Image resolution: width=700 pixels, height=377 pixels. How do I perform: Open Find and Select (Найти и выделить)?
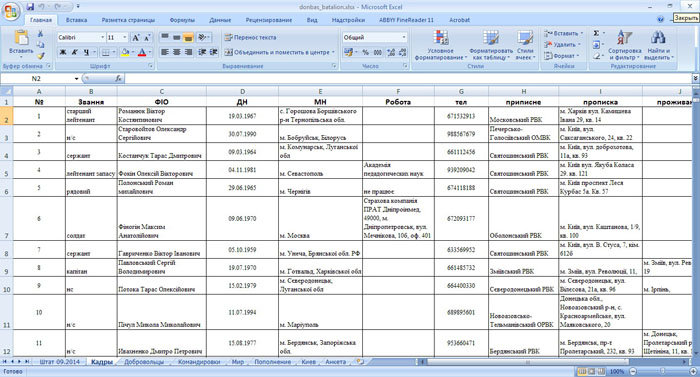[x=658, y=45]
